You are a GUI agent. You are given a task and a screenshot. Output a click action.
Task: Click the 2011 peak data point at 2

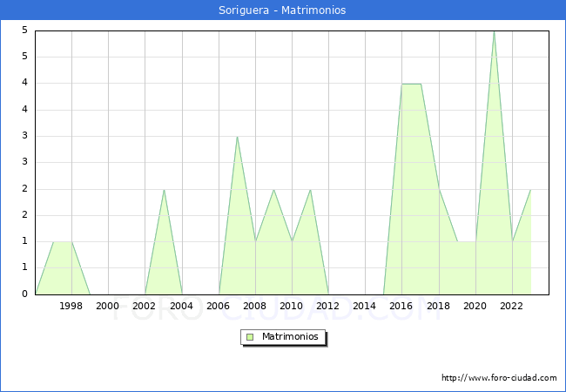pos(311,190)
